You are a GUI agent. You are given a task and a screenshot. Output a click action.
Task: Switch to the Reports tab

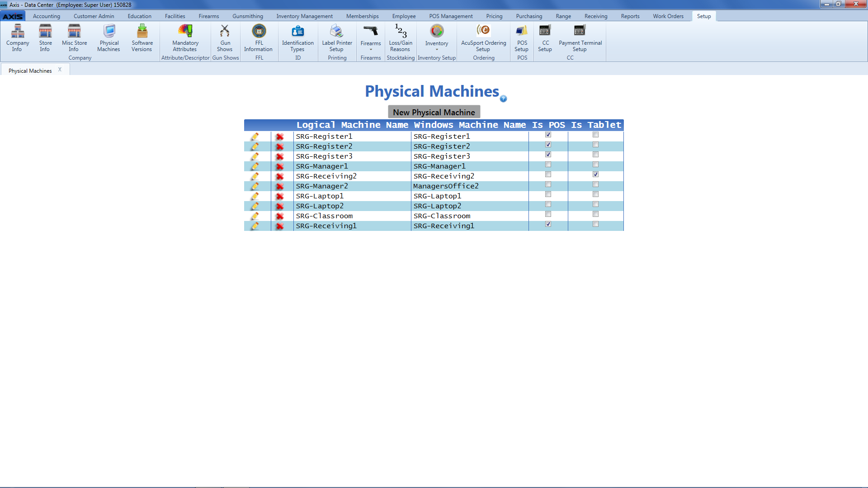point(630,16)
